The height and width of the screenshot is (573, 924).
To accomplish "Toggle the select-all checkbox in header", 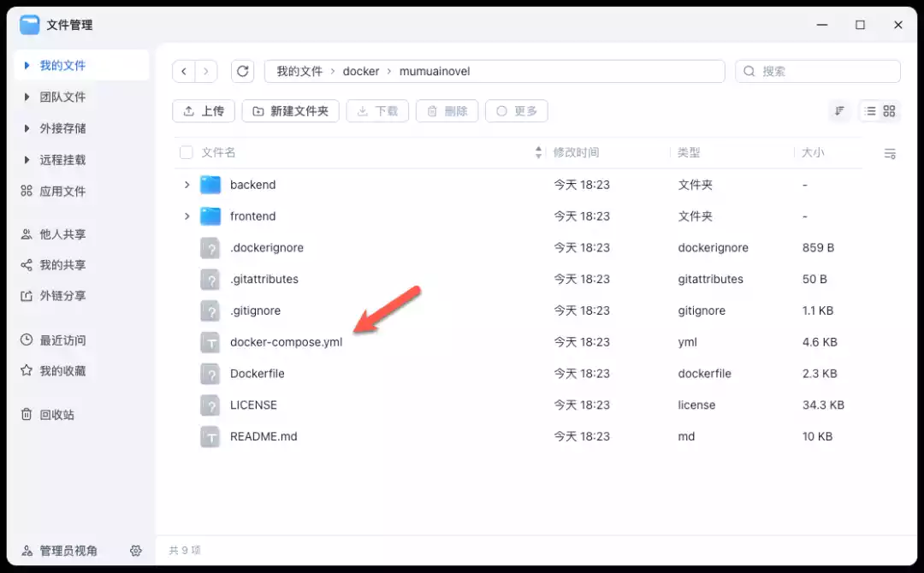I will click(x=186, y=152).
